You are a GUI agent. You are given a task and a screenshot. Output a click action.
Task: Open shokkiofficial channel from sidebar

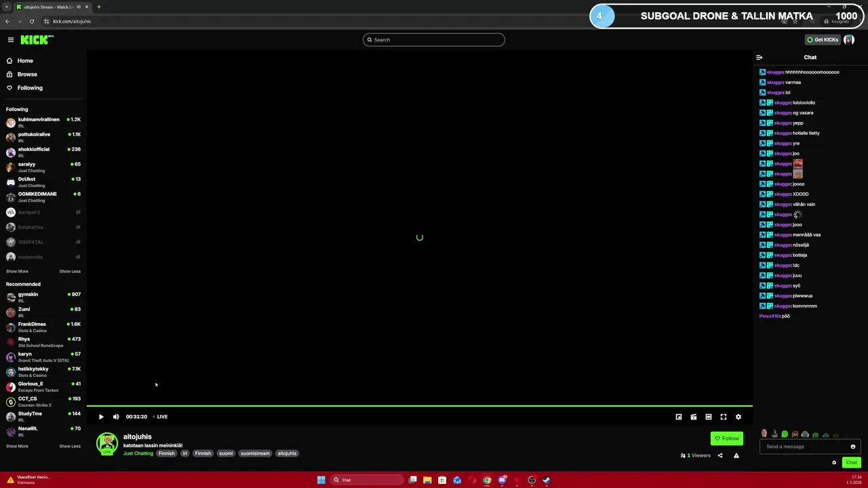(43, 152)
